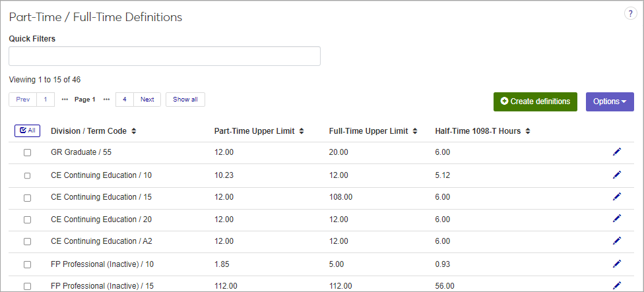Click the Quick Filters input field
This screenshot has width=644, height=292.
164,56
